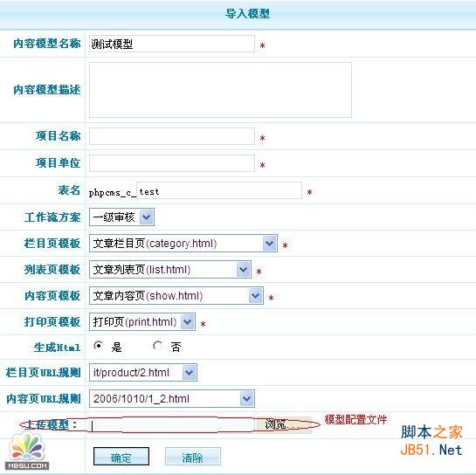Click the 上传模型 file path field

pyautogui.click(x=172, y=425)
